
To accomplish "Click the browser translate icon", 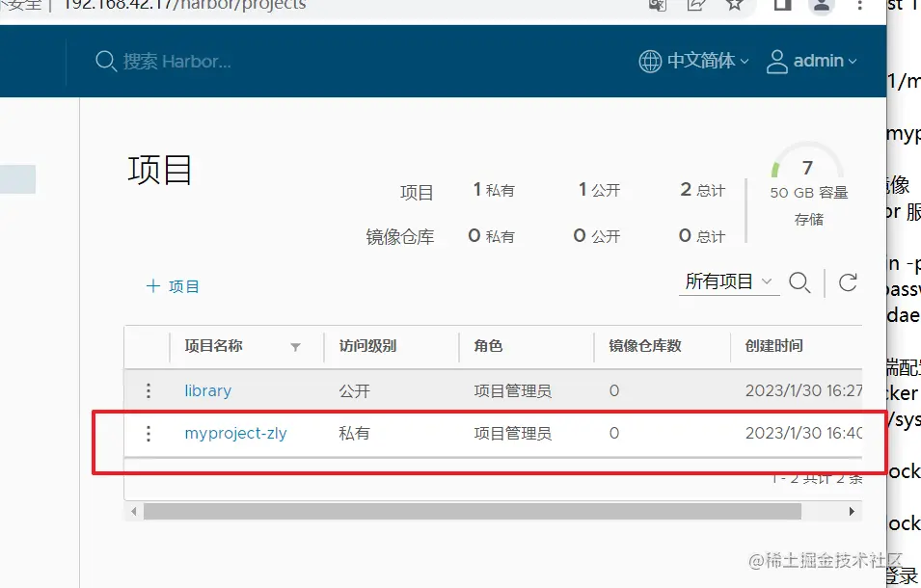I will 658,5.
